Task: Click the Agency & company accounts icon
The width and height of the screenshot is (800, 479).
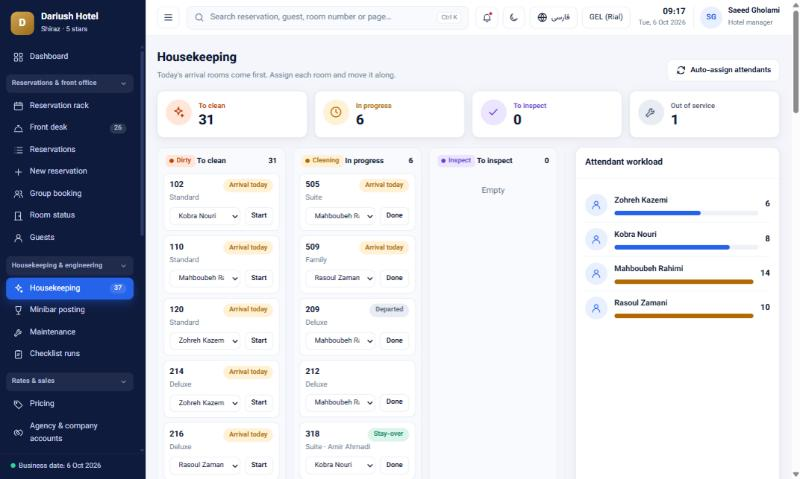Action: point(18,432)
